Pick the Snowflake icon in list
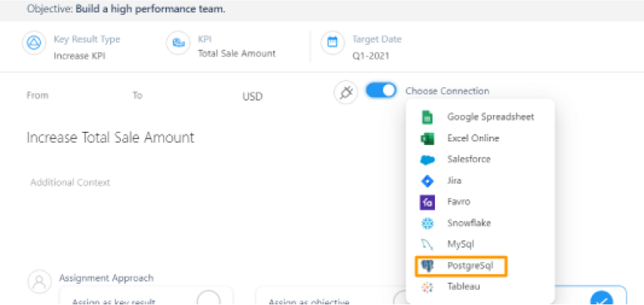The image size is (644, 305). [x=427, y=223]
